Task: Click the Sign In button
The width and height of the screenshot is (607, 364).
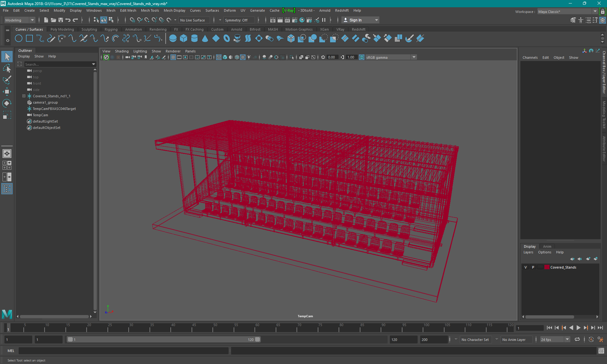Action: tap(355, 20)
